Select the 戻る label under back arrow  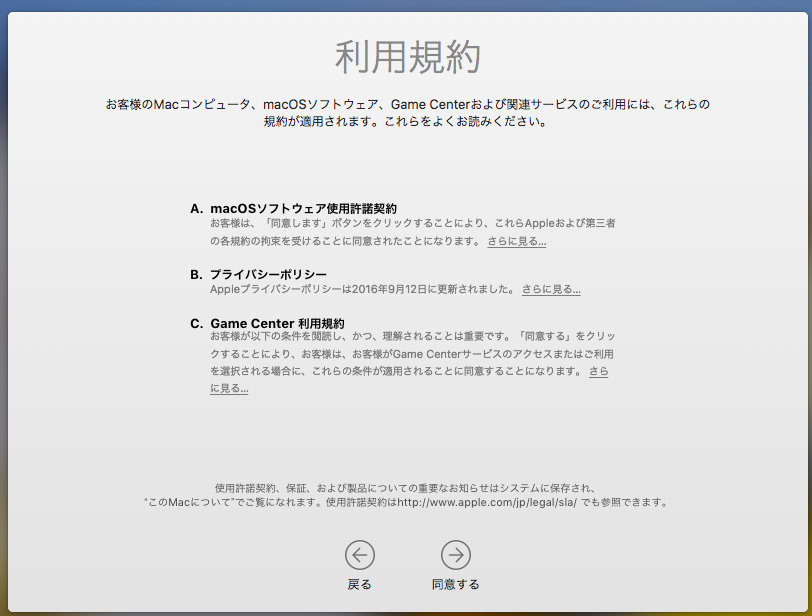point(359,584)
